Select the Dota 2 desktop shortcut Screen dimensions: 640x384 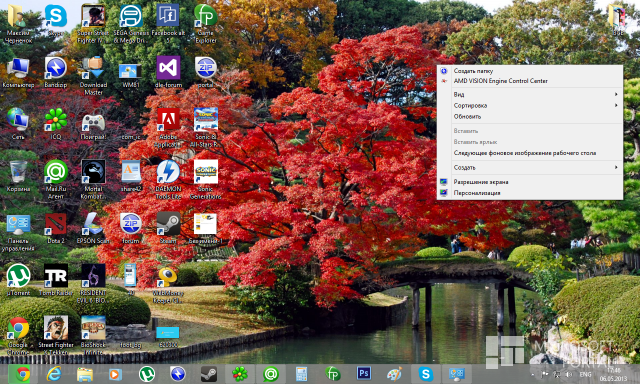tap(56, 229)
